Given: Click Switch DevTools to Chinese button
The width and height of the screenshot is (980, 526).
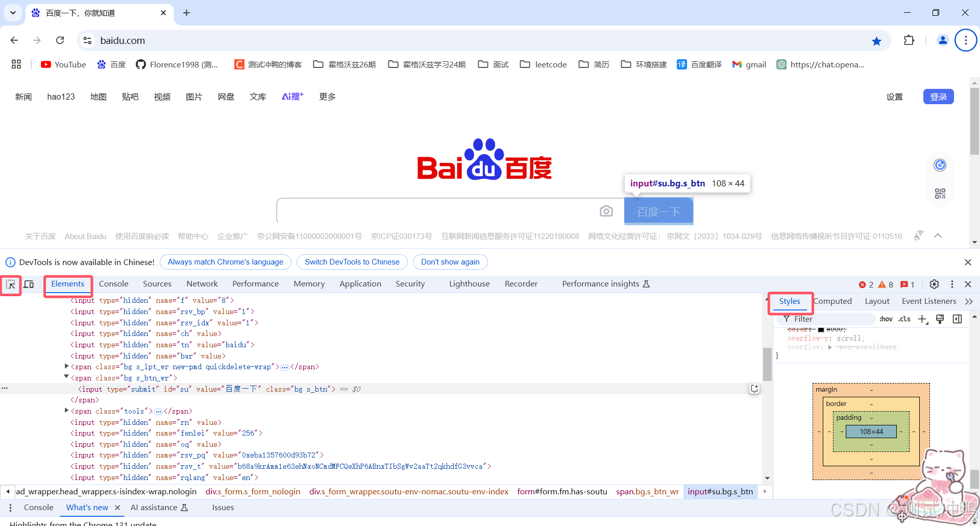Looking at the screenshot, I should [x=352, y=262].
